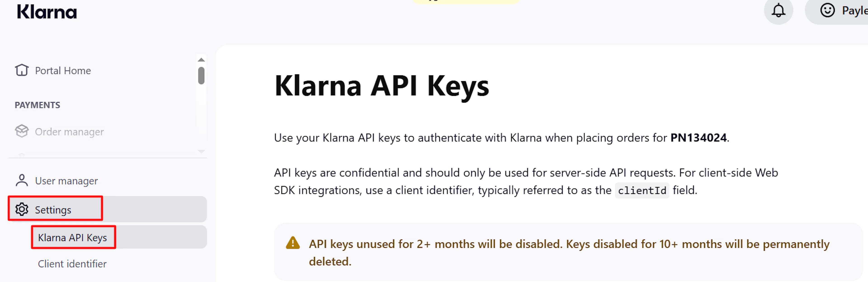Image resolution: width=868 pixels, height=282 pixels.
Task: Click the Order manager box icon
Action: point(22,131)
